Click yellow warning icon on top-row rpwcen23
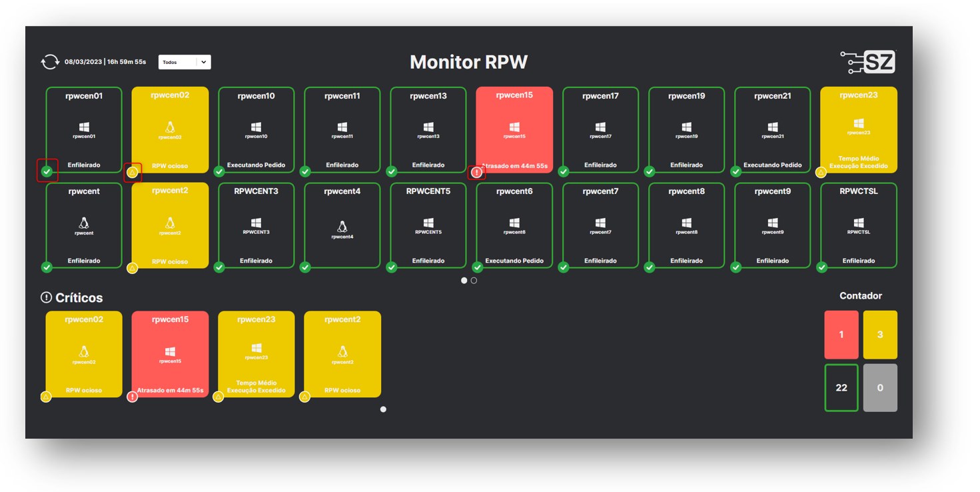 (821, 173)
